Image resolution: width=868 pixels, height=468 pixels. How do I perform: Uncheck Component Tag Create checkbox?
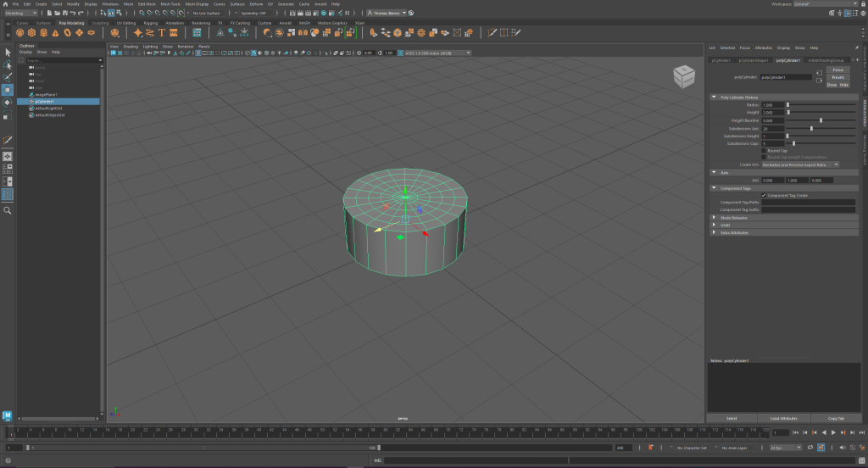[x=765, y=195]
